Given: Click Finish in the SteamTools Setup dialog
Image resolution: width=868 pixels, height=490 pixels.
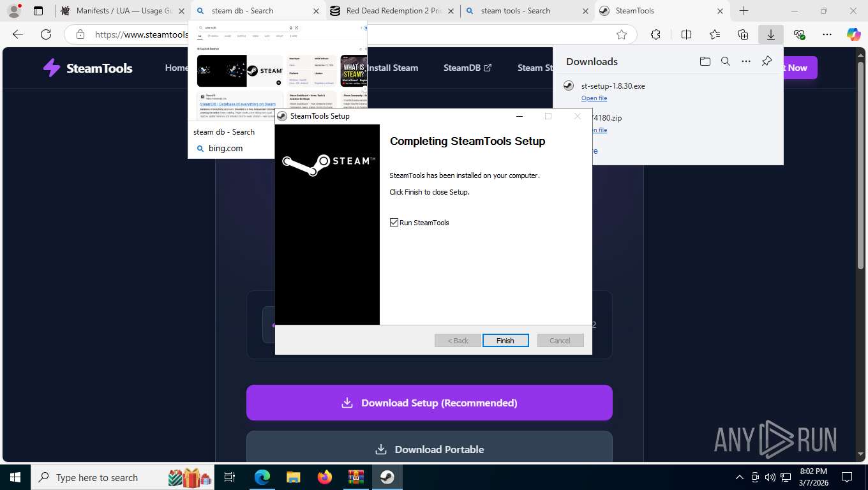Looking at the screenshot, I should click(505, 341).
